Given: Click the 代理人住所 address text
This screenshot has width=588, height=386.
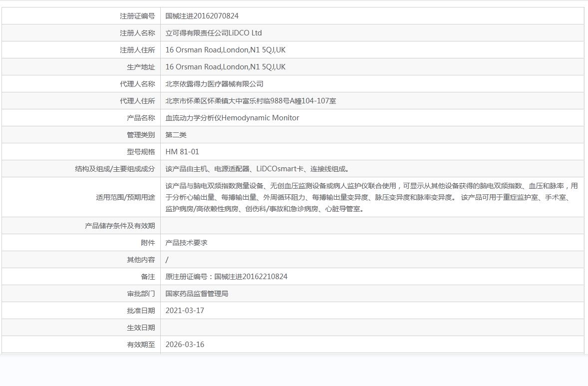Looking at the screenshot, I should pos(251,101).
